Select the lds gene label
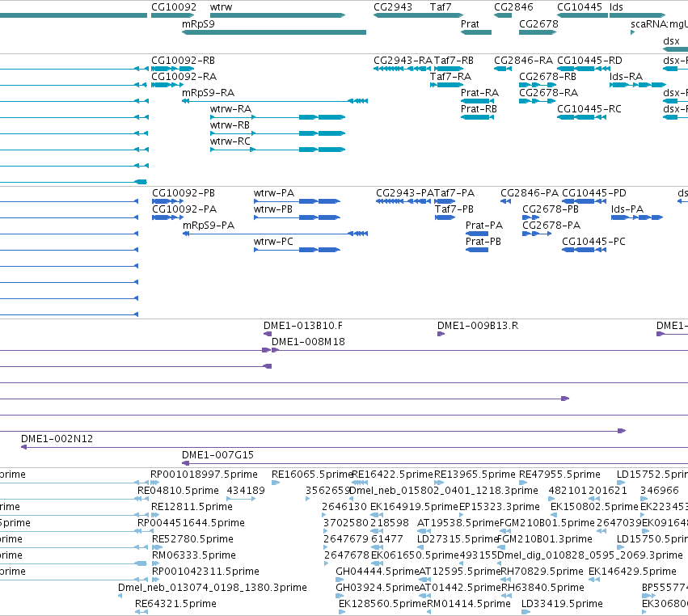The image size is (688, 616). pos(616,7)
